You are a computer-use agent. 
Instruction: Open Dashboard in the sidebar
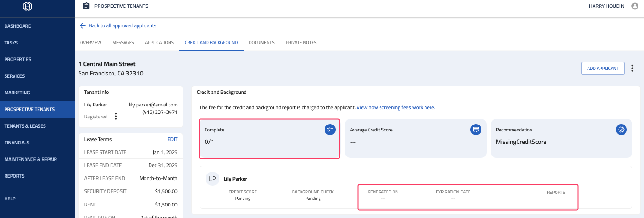coord(37,26)
